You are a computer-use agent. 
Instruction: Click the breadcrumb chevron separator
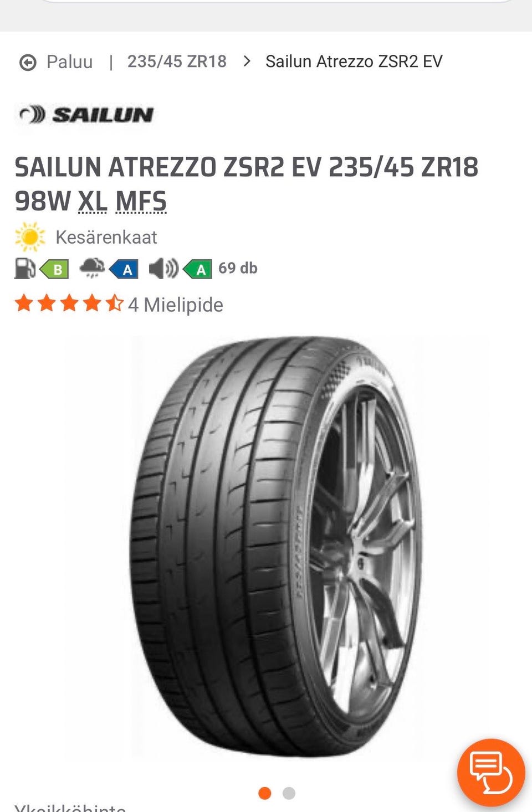coord(247,61)
